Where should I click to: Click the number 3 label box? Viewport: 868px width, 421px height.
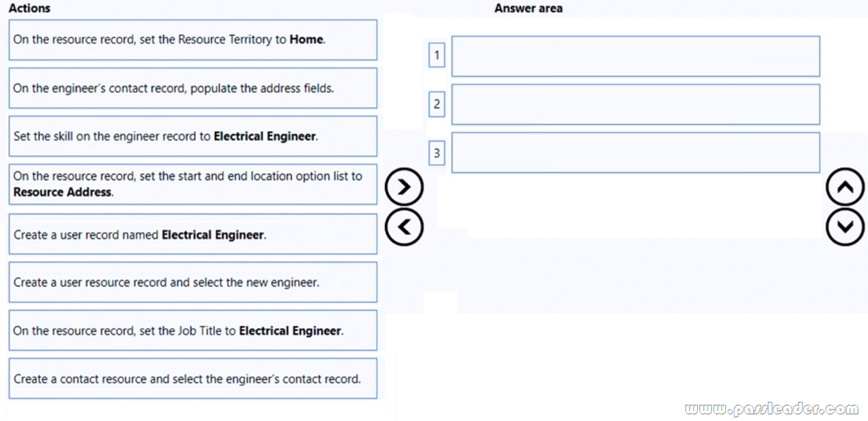pos(437,153)
